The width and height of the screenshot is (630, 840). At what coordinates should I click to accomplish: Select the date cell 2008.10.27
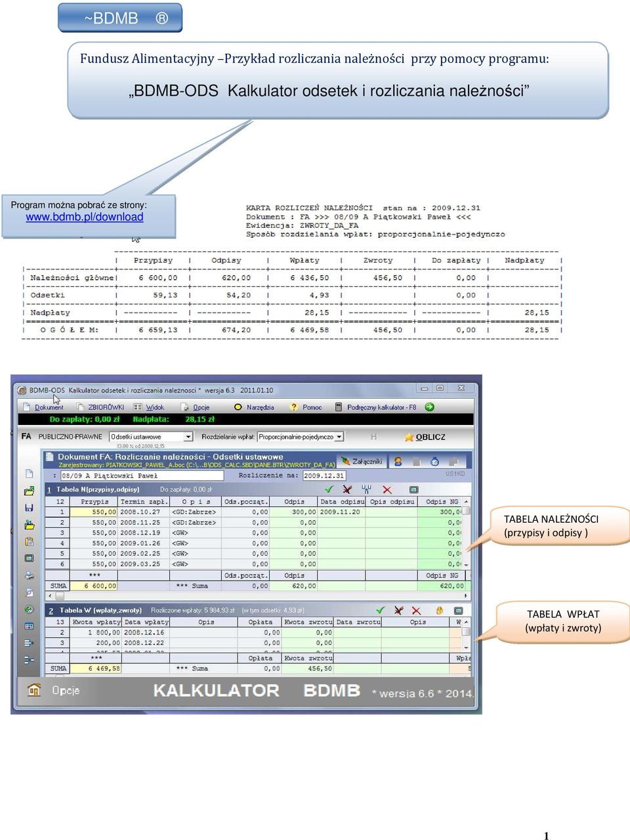coord(144,512)
